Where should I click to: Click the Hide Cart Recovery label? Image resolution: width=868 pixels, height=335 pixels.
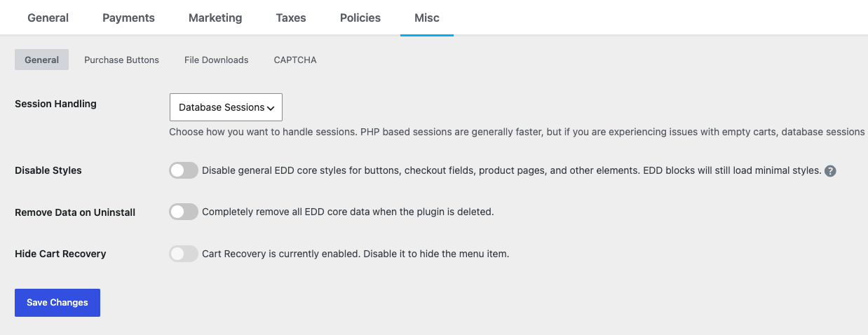(x=60, y=254)
